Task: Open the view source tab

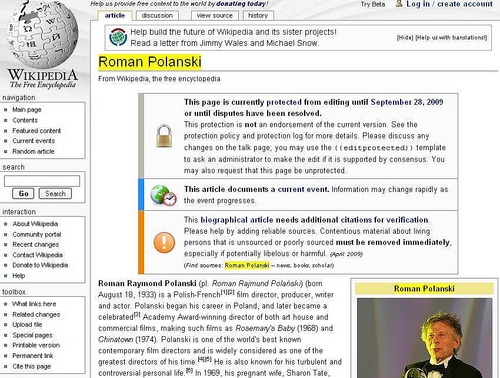Action: click(214, 15)
